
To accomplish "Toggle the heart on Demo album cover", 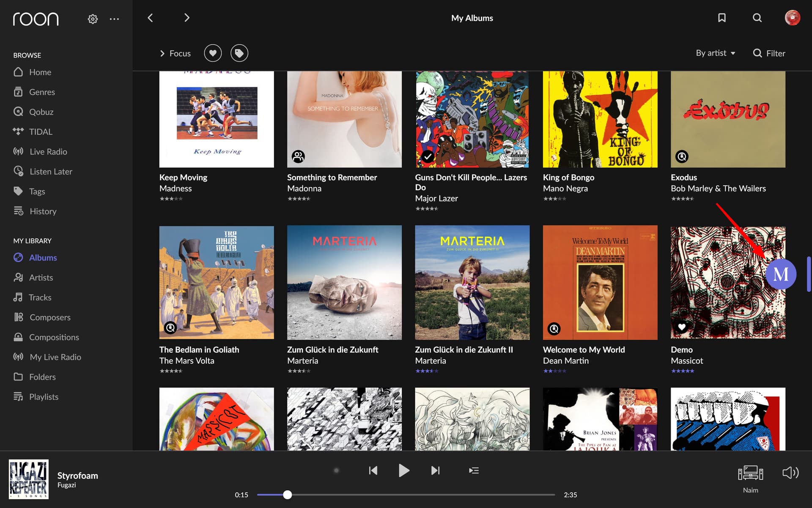I will (x=682, y=327).
